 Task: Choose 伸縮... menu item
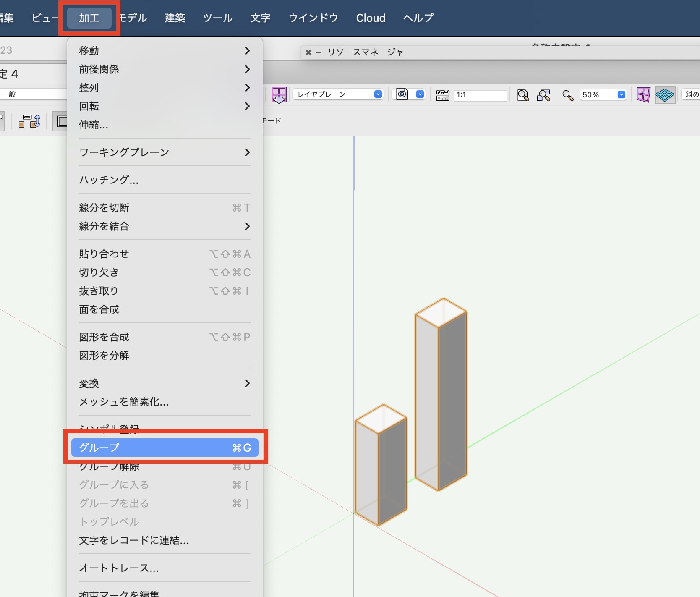click(165, 125)
